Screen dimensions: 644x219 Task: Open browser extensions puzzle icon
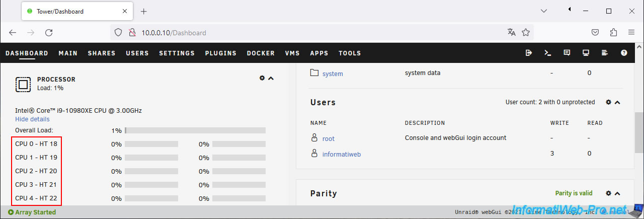(613, 32)
